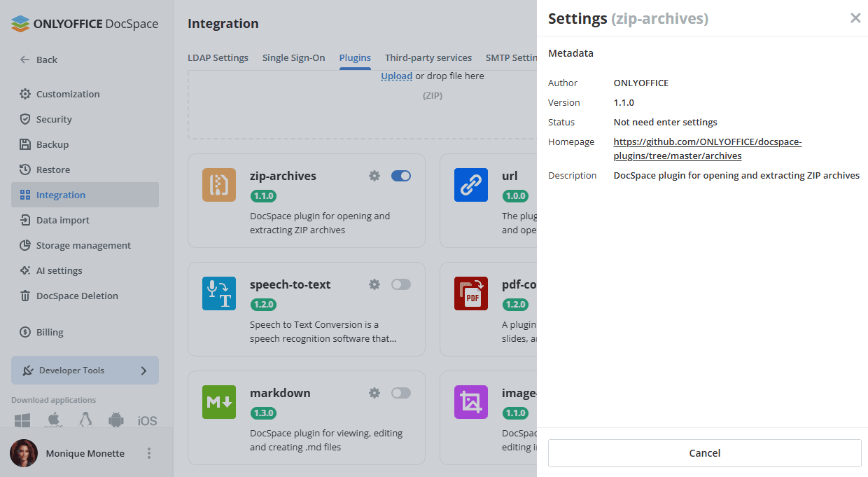Click the zip-archives plugin icon
This screenshot has height=477, width=868.
(x=219, y=185)
